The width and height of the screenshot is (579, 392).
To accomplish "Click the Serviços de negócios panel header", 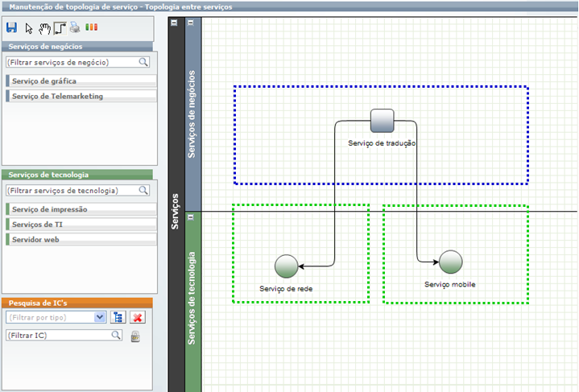I will click(77, 47).
